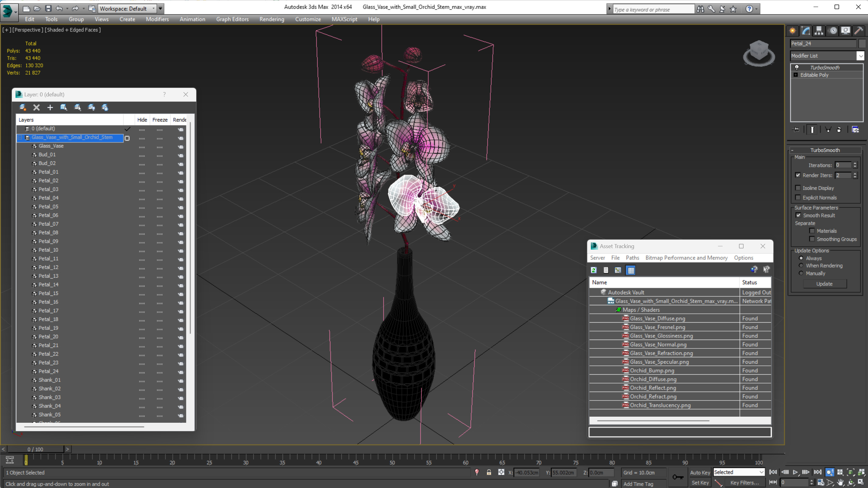This screenshot has height=488, width=868.
Task: Open the Workspace Default dropdown
Action: (153, 9)
